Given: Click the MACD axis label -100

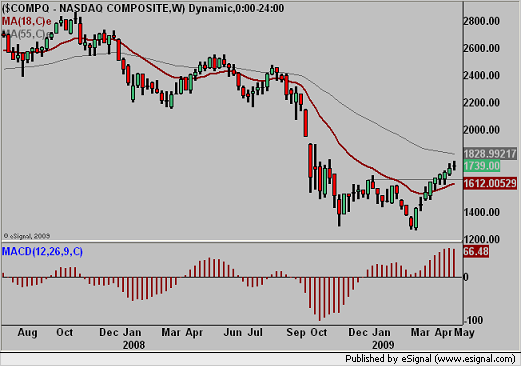Looking at the screenshot, I should [x=473, y=321].
